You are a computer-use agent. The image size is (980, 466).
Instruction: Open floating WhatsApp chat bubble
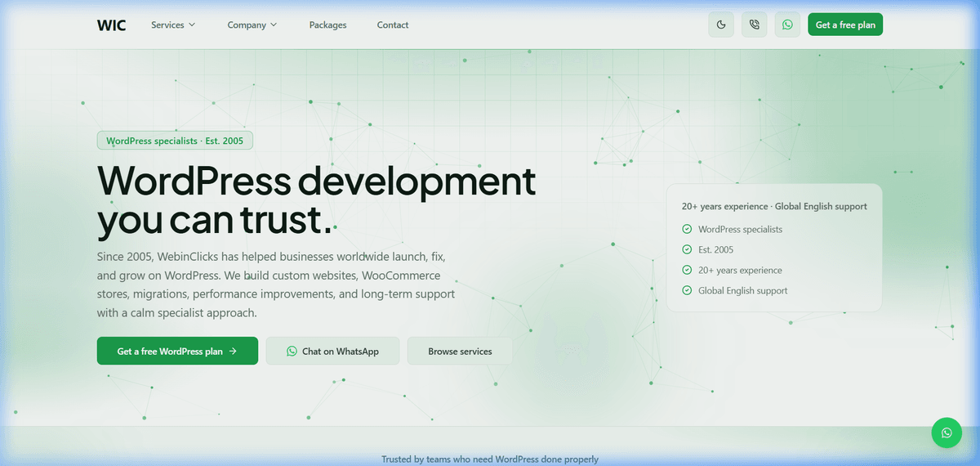click(x=947, y=432)
